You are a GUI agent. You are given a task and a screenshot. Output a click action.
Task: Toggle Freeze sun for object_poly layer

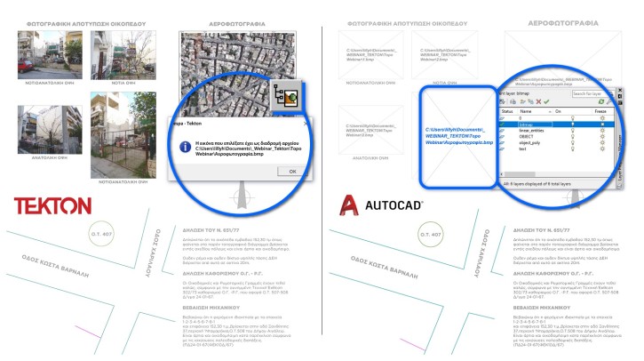point(602,142)
